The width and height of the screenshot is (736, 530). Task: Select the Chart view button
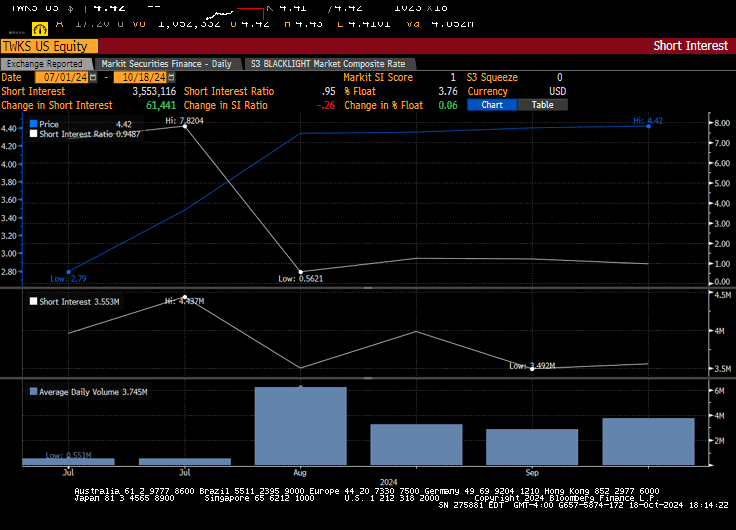click(492, 105)
